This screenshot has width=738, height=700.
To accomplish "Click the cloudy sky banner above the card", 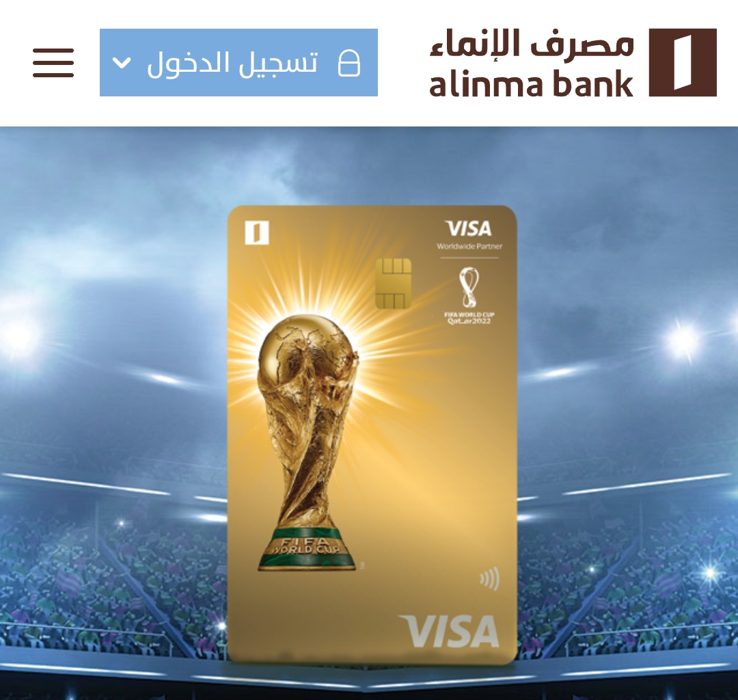I will (369, 165).
